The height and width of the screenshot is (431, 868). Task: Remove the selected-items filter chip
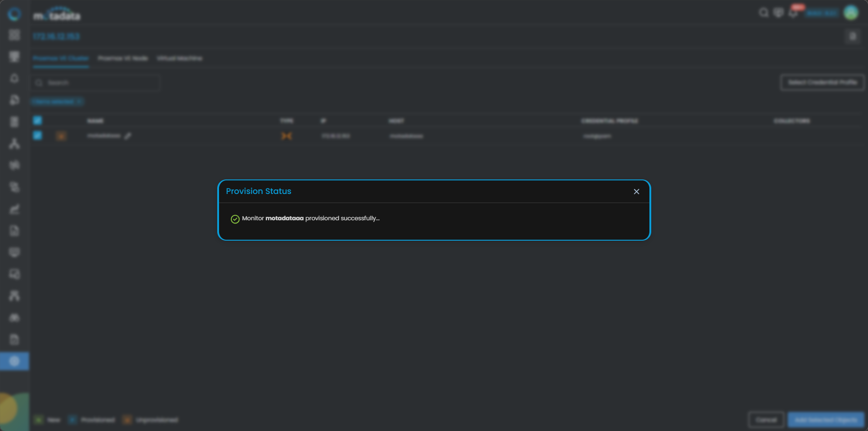79,102
